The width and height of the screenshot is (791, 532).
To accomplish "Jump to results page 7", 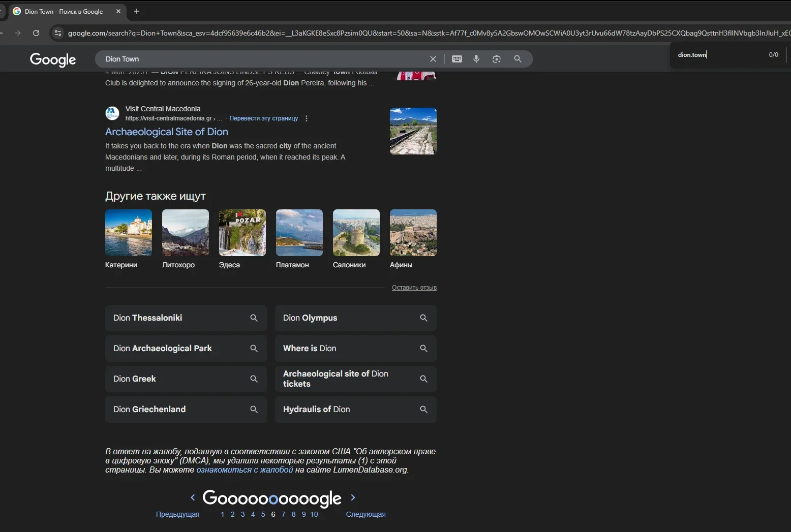I will 283,514.
